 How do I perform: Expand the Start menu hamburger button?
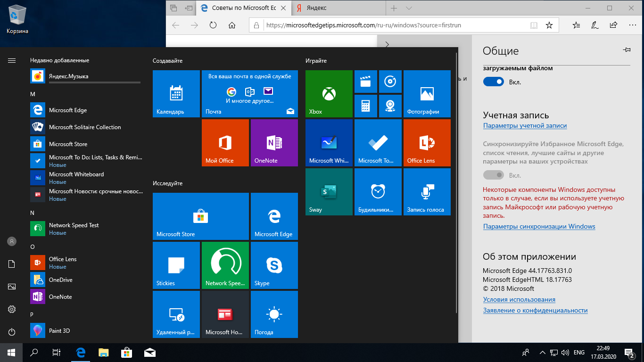tap(12, 60)
